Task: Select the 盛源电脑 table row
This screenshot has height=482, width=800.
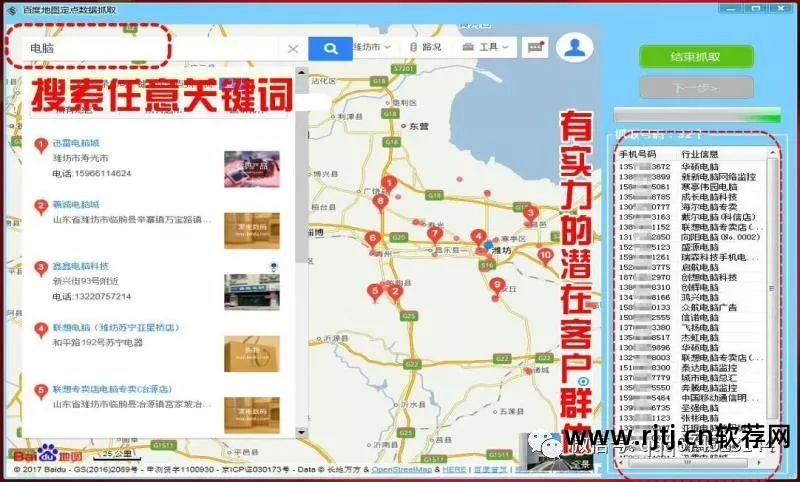Action: tap(691, 247)
